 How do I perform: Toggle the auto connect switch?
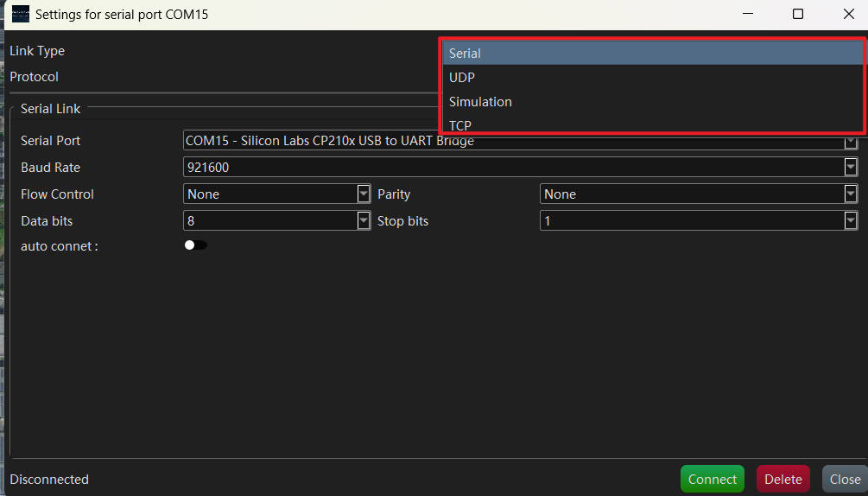195,245
